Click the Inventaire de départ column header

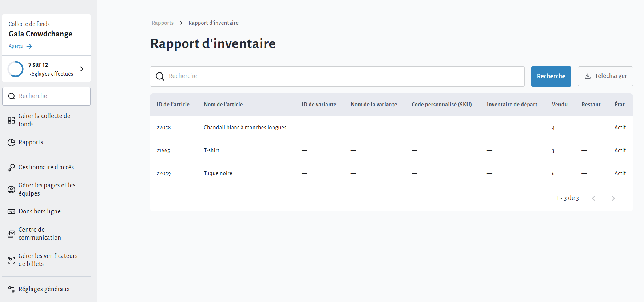[512, 105]
